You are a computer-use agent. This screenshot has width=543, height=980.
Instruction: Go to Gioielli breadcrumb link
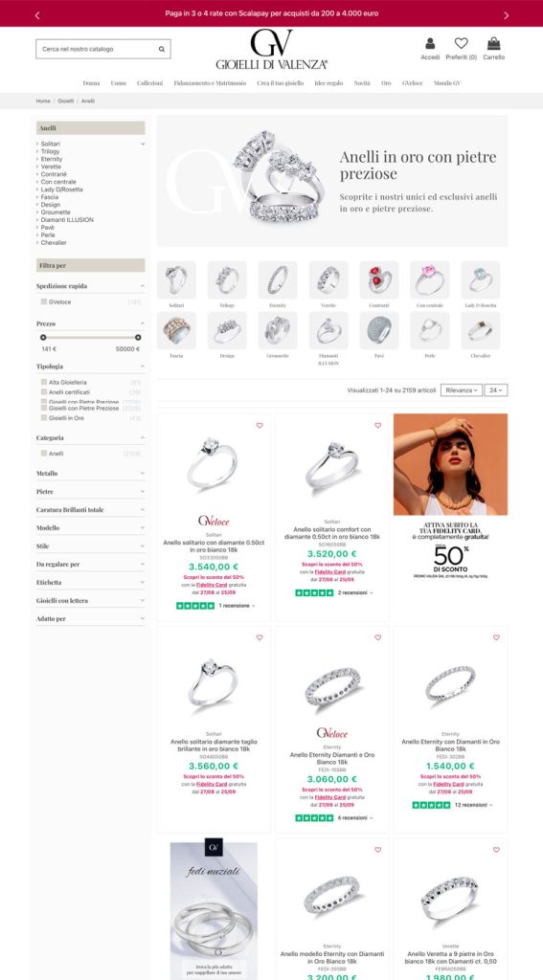66,100
